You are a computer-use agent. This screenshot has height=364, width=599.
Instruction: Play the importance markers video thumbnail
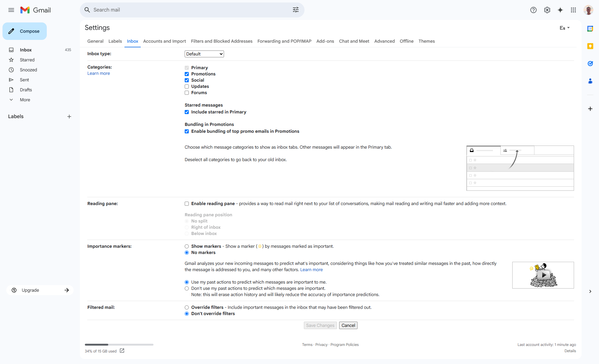pos(543,275)
